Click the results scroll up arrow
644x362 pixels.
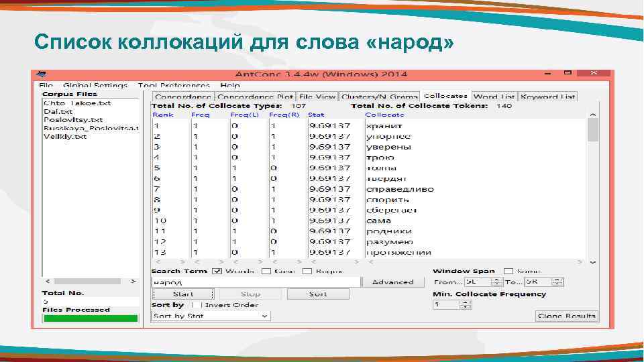coord(592,115)
